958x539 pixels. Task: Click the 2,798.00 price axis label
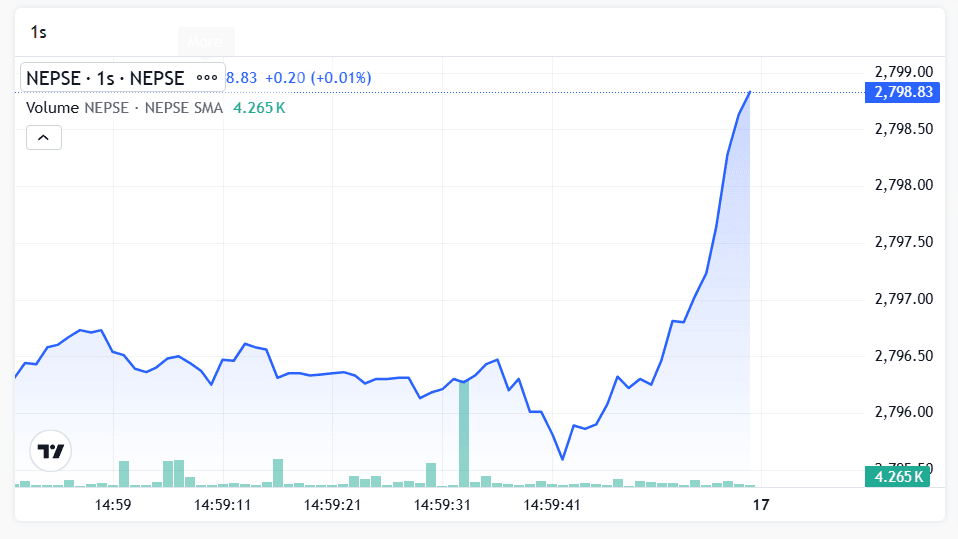904,185
